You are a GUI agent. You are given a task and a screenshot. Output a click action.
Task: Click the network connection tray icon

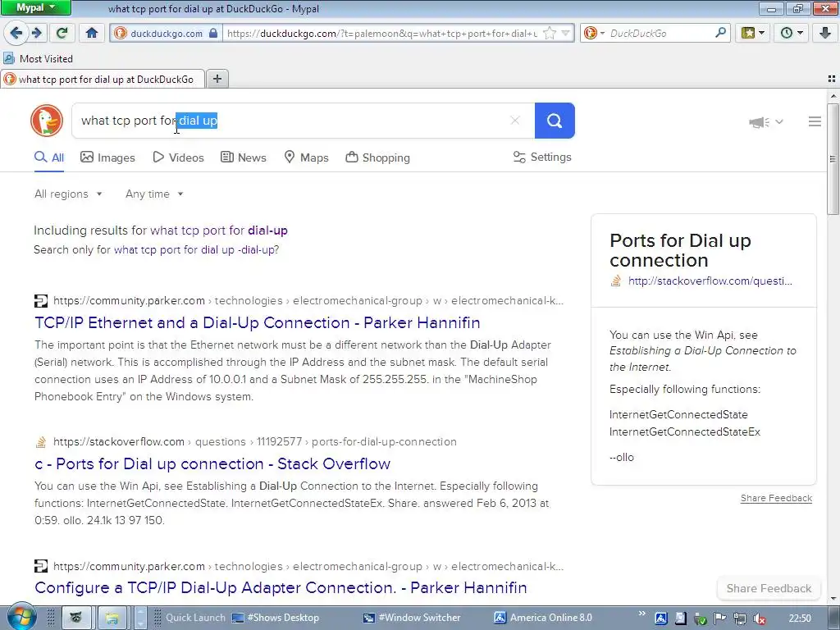tap(740, 619)
